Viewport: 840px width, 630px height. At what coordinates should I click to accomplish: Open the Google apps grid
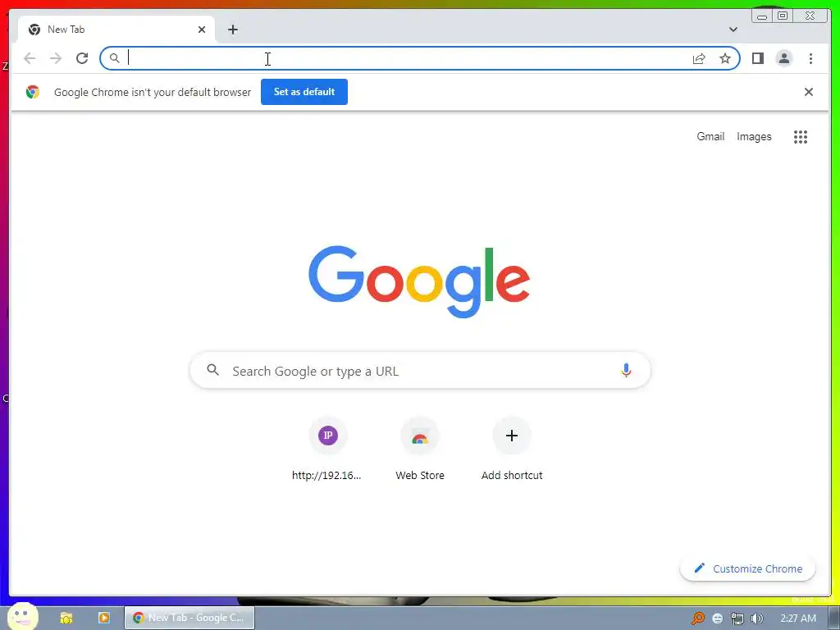[801, 137]
